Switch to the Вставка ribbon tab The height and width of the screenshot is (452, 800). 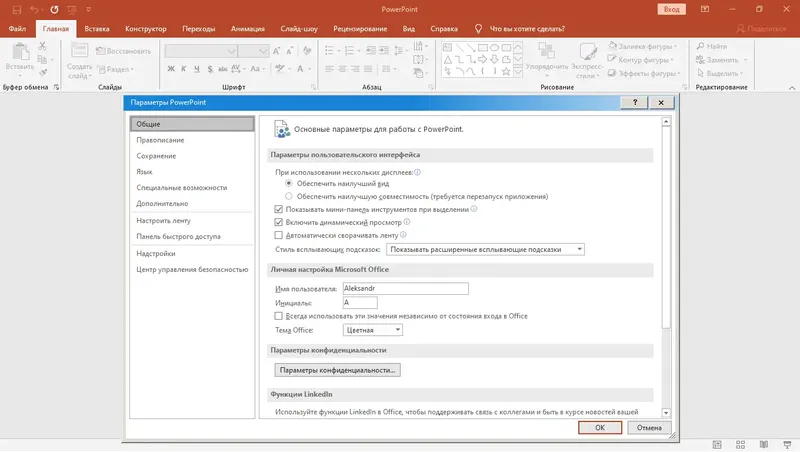pos(97,29)
